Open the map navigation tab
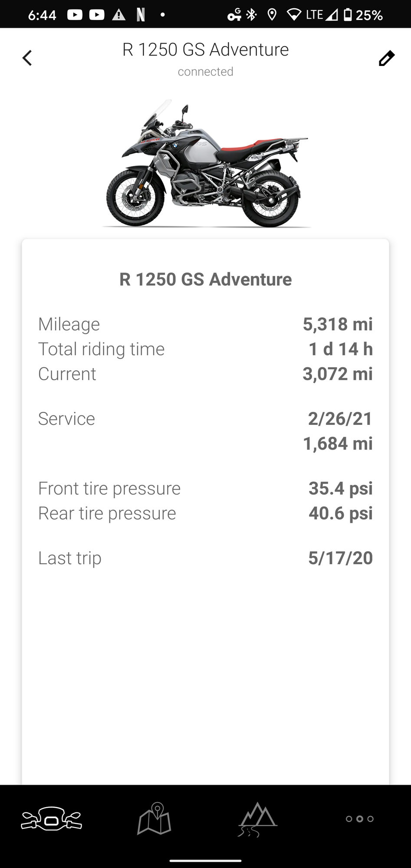Viewport: 411px width, 868px height. [x=155, y=819]
